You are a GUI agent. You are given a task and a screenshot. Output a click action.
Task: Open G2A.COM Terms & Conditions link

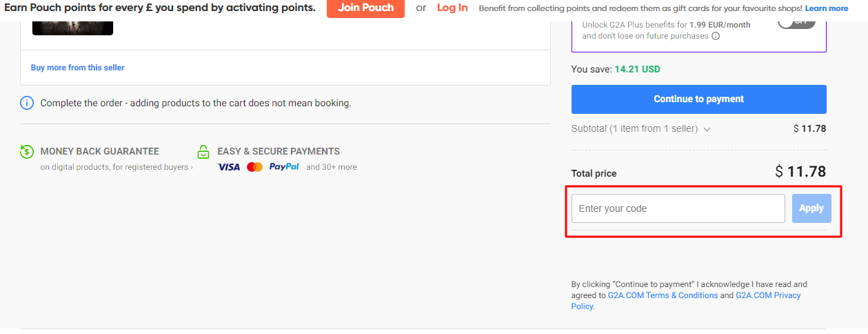[x=663, y=295]
